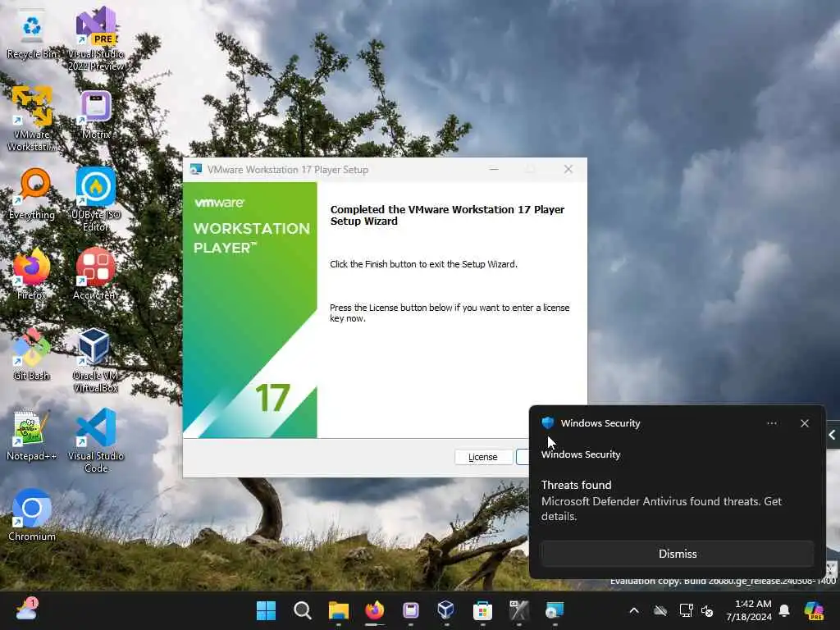Viewport: 840px width, 630px height.
Task: Open the weather widget on the taskbar
Action: point(26,610)
